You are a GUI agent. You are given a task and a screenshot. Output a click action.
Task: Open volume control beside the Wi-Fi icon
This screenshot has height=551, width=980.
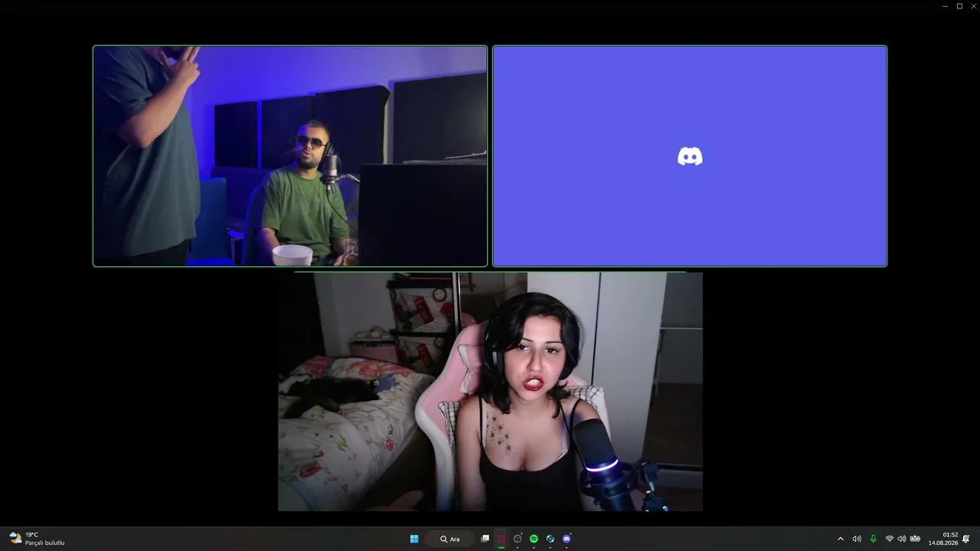901,539
